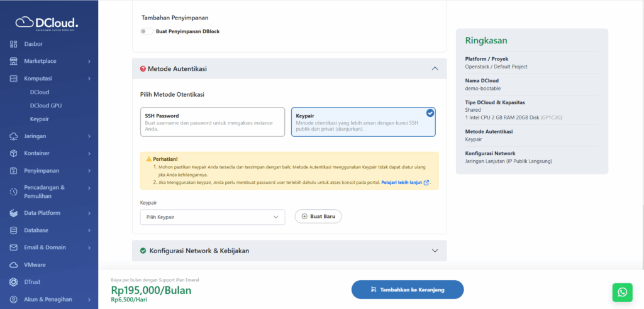
Task: Open DCloud GPU submenu item
Action: pos(45,106)
